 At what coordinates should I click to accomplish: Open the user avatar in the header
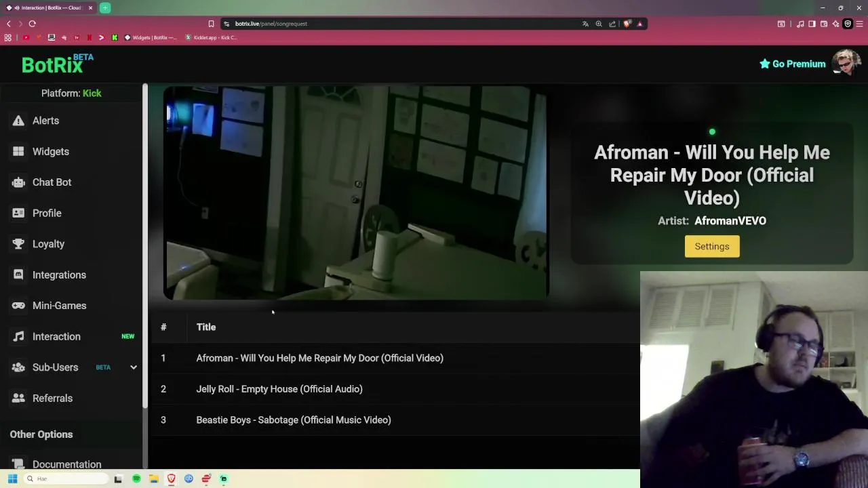pyautogui.click(x=846, y=63)
